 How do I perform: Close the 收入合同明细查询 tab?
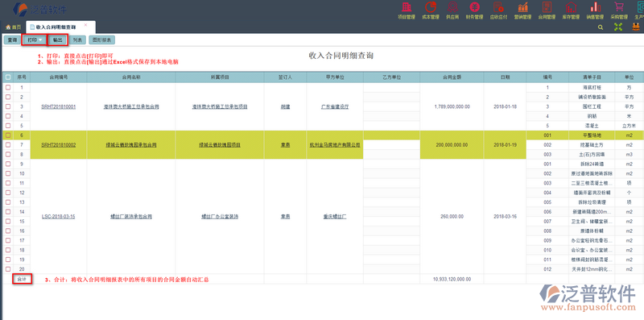point(85,25)
